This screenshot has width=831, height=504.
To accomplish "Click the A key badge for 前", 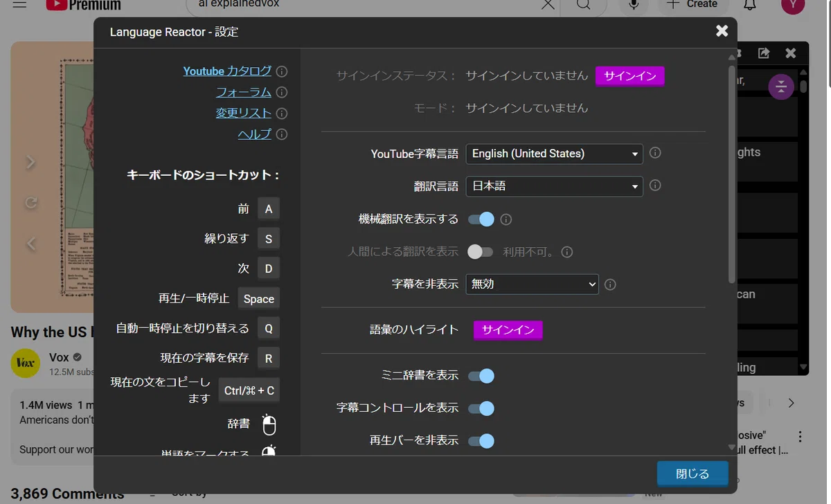I will tap(269, 209).
